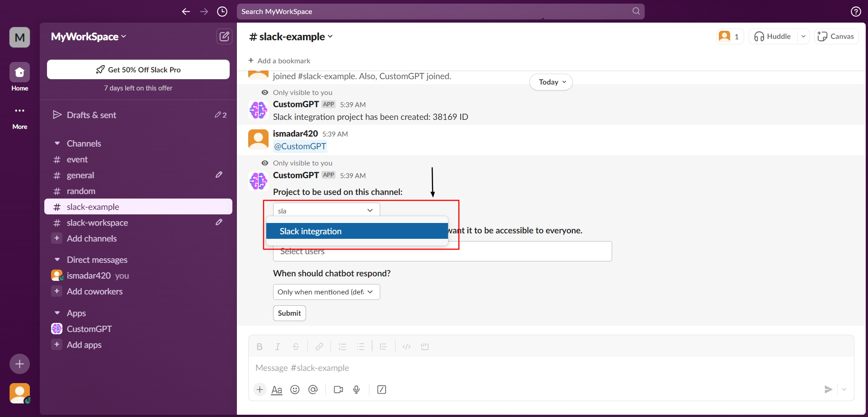Click Add a bookmark
Viewport: 868px width, 417px height.
[x=279, y=61]
